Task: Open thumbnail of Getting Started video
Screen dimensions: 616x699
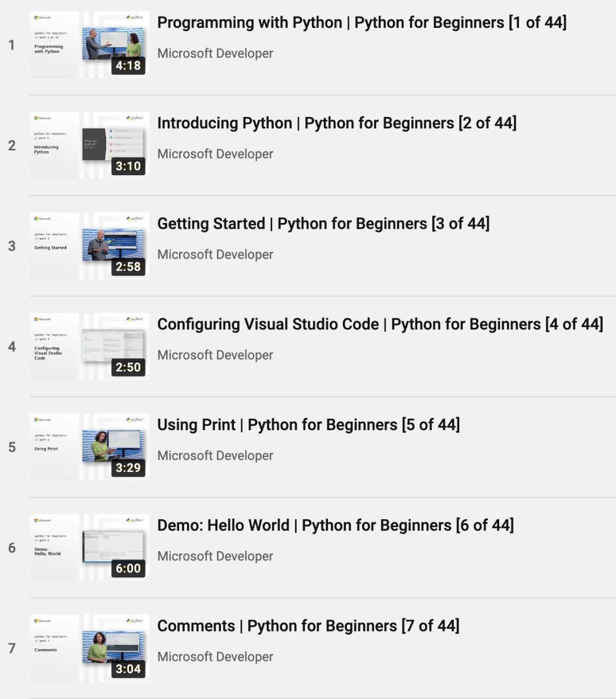Action: pos(90,246)
